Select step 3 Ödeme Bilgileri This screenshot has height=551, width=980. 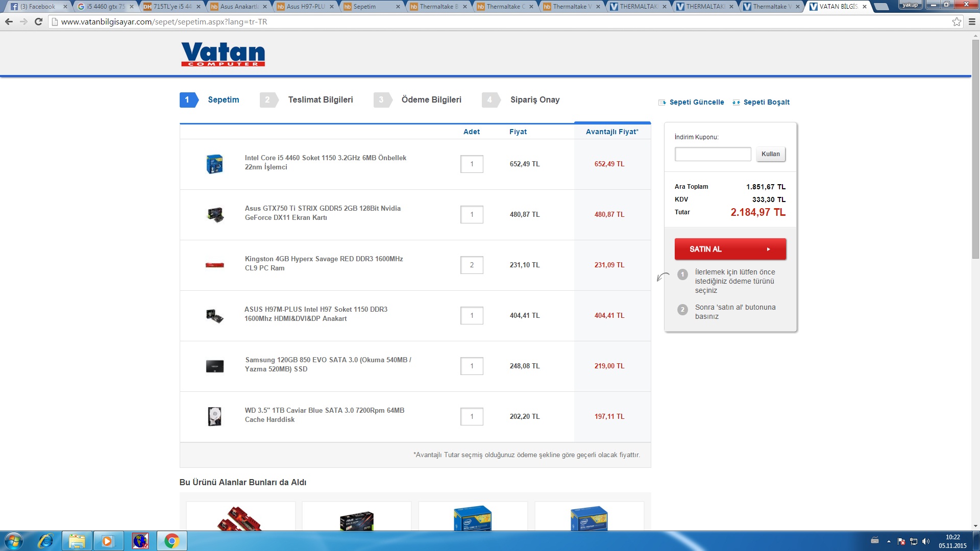418,100
